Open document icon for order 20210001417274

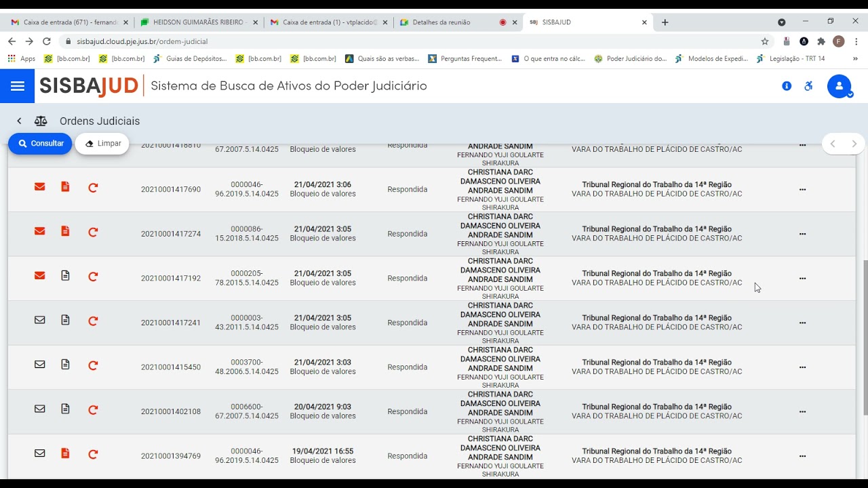coord(65,231)
